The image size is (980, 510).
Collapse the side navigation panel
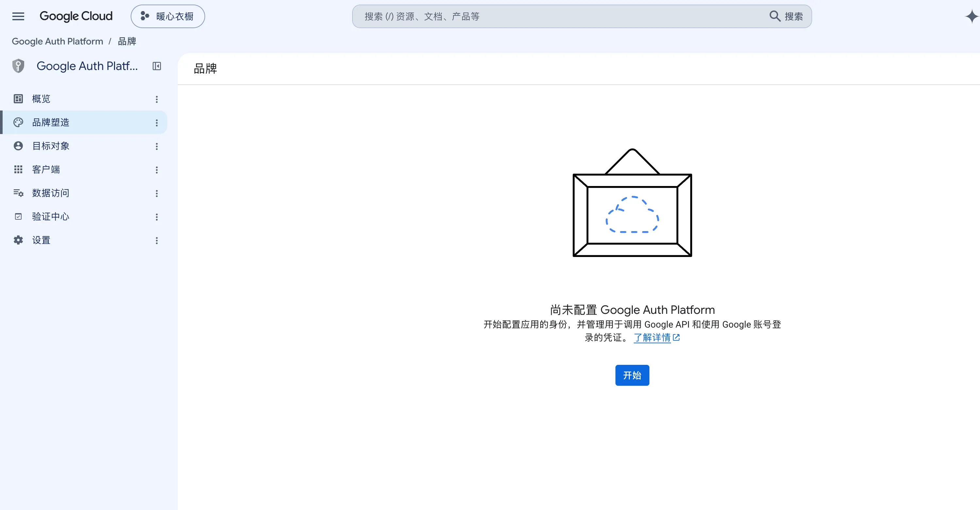pos(157,66)
